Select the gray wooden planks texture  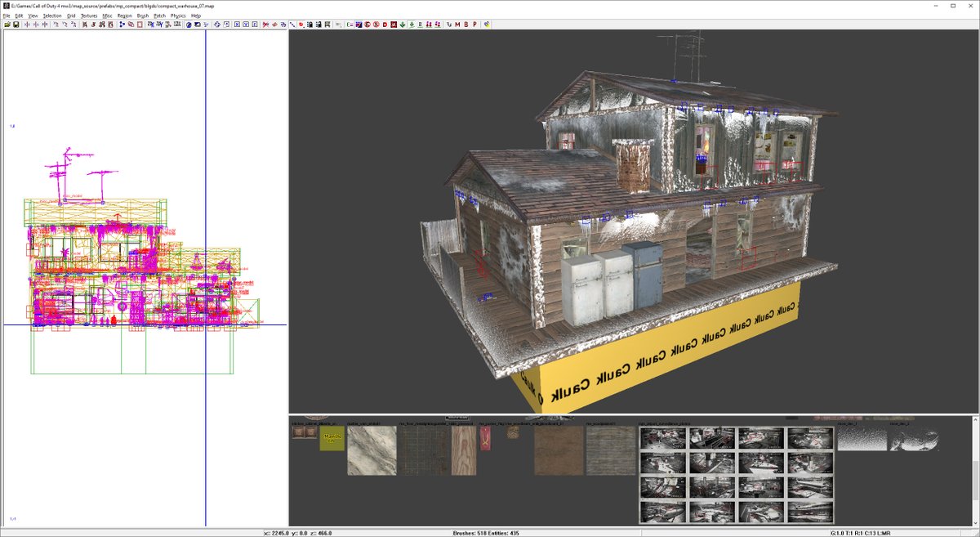click(611, 450)
